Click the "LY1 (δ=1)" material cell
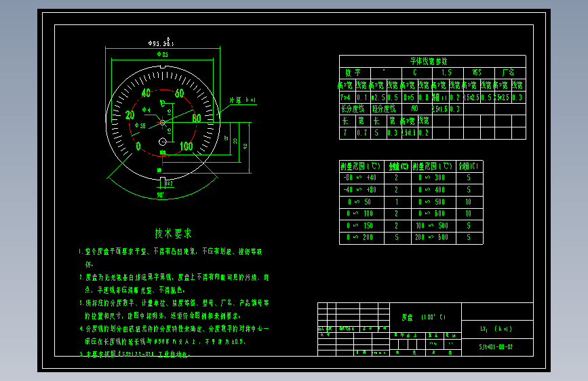The image size is (588, 381). pyautogui.click(x=496, y=329)
